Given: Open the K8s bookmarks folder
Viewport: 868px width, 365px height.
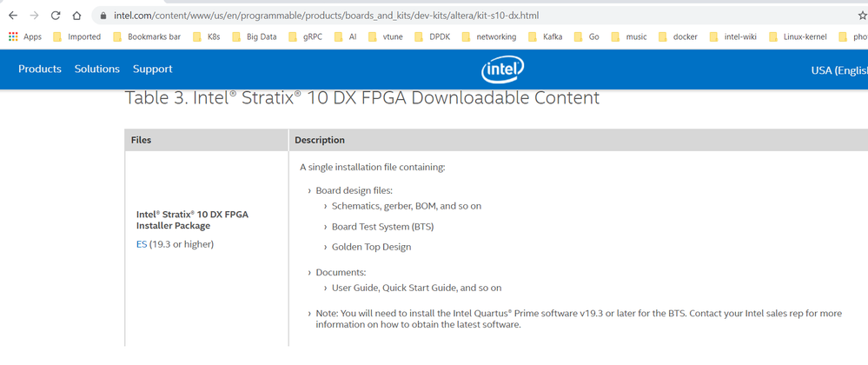Looking at the screenshot, I should [207, 37].
